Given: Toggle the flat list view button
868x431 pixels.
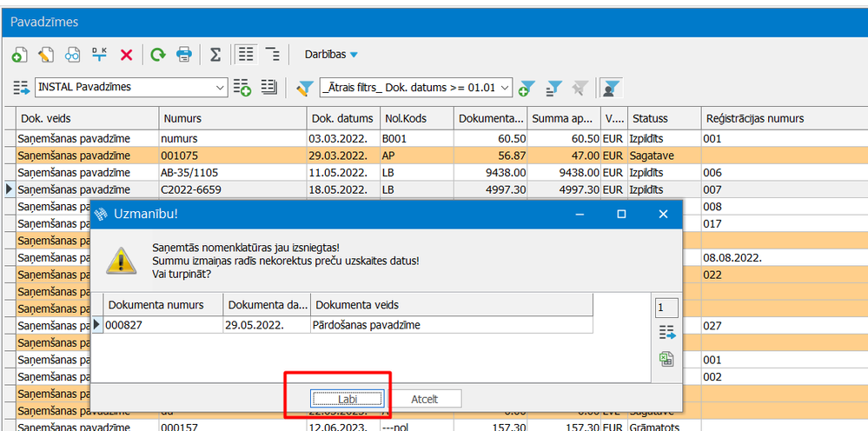Looking at the screenshot, I should click(x=247, y=55).
